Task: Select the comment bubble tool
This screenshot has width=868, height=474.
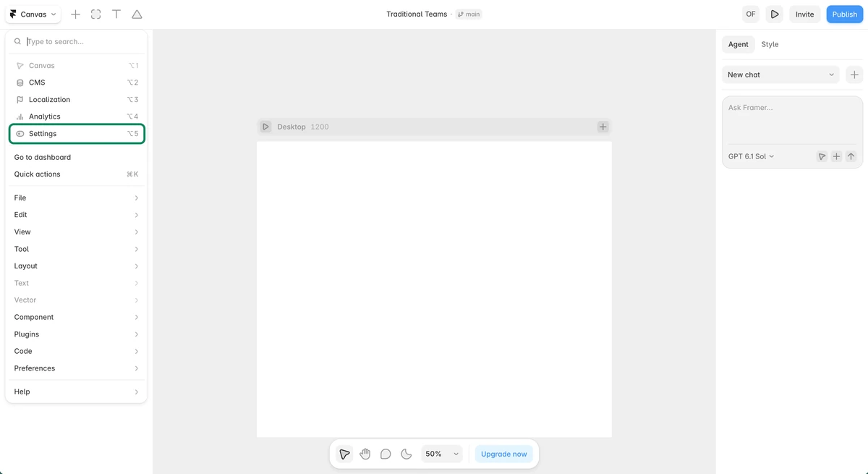Action: tap(386, 454)
